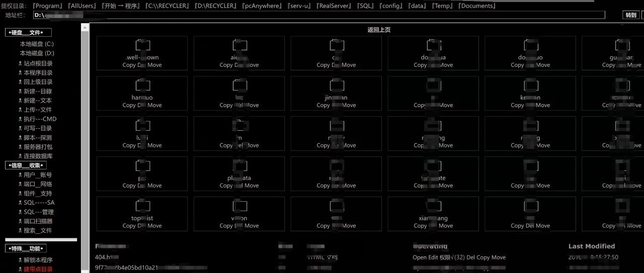The image size is (644, 273).
Task: Open the folder icon labeled jin..an
Action: pyautogui.click(x=337, y=85)
